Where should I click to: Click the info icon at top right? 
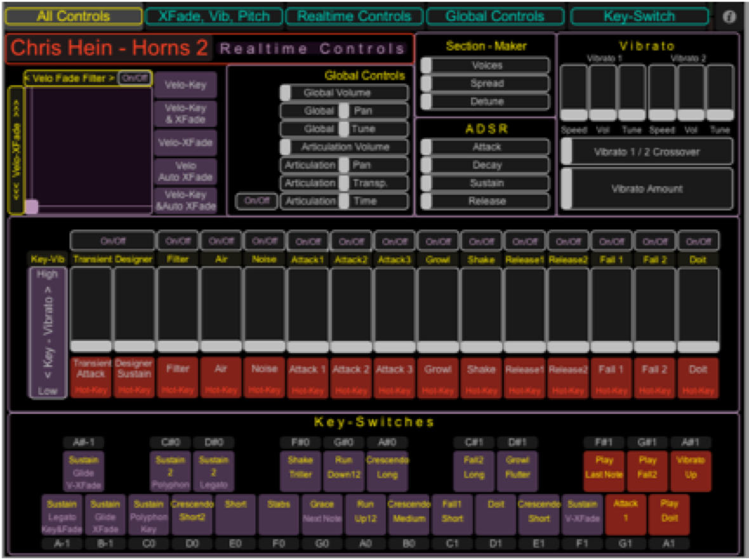729,17
